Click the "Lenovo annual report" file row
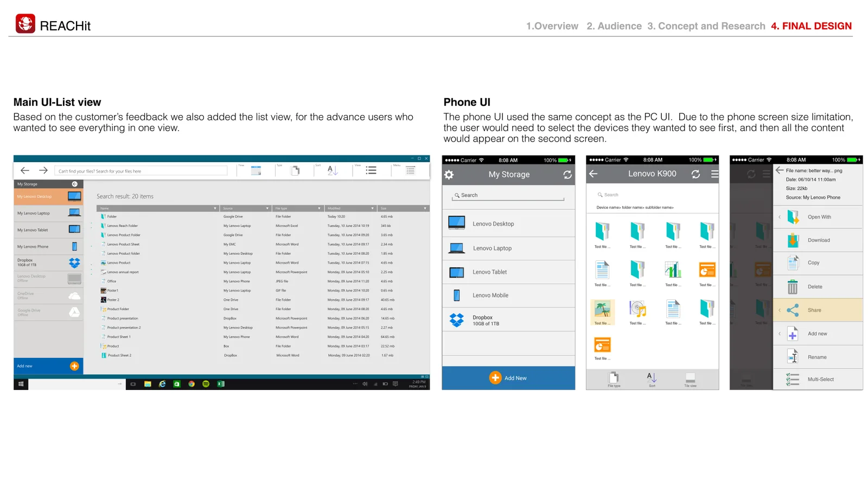Viewport: 868px width, 488px height. tap(262, 272)
